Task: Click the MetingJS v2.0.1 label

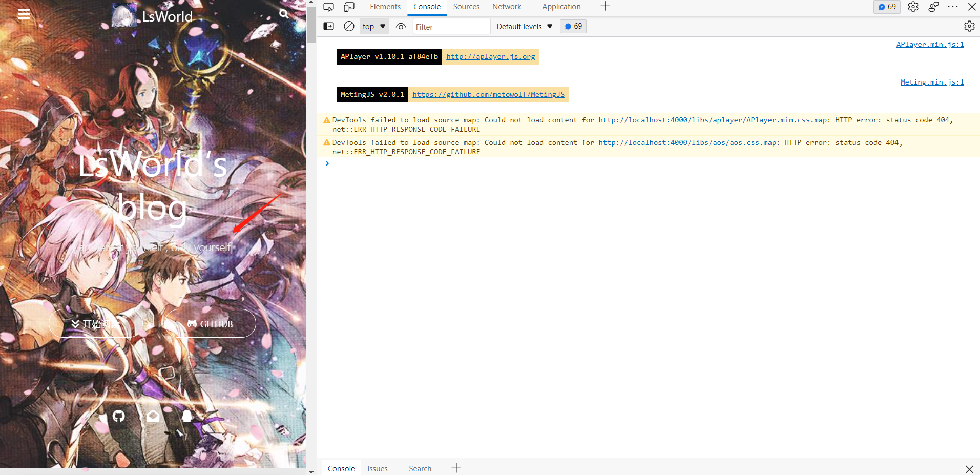Action: click(x=372, y=94)
